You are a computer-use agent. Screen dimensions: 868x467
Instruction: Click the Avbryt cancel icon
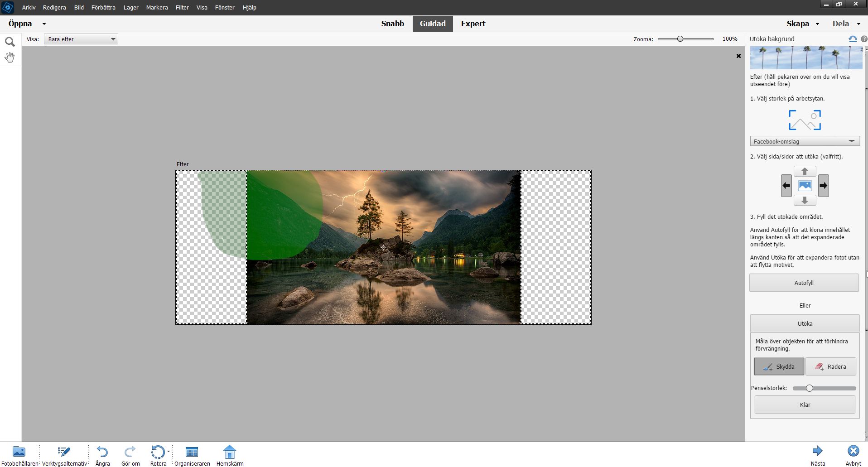click(x=854, y=451)
